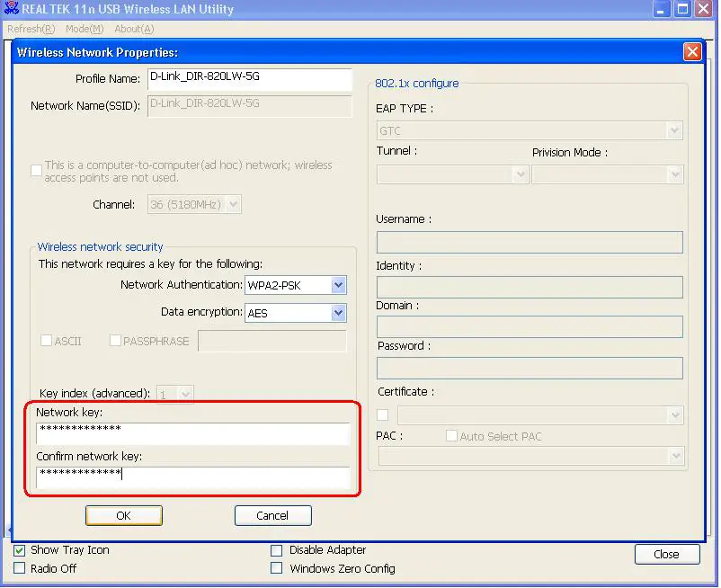The image size is (721, 588).
Task: Maximize the REALTEK utility window
Action: tap(682, 10)
